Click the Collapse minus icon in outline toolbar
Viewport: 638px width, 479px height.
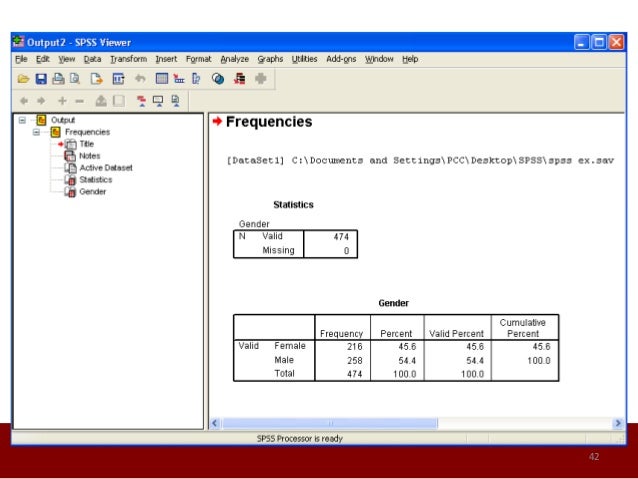pos(80,101)
